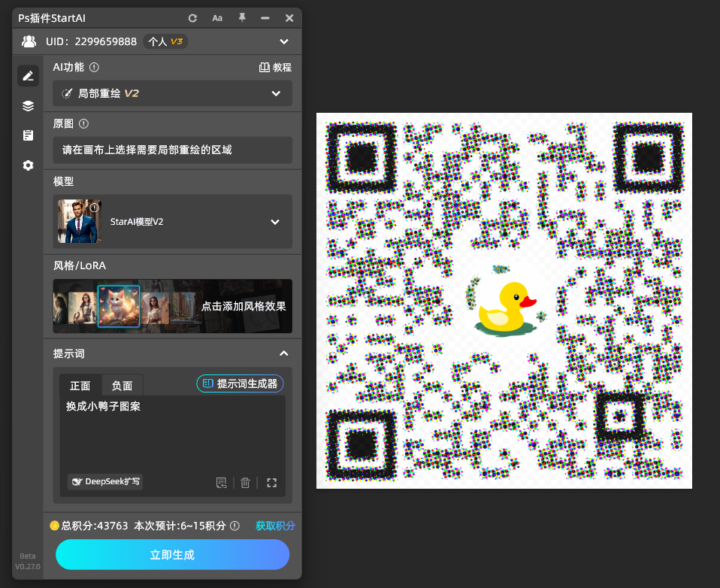Image resolution: width=720 pixels, height=588 pixels.
Task: Click the yellow duck in the QR image
Action: (507, 308)
